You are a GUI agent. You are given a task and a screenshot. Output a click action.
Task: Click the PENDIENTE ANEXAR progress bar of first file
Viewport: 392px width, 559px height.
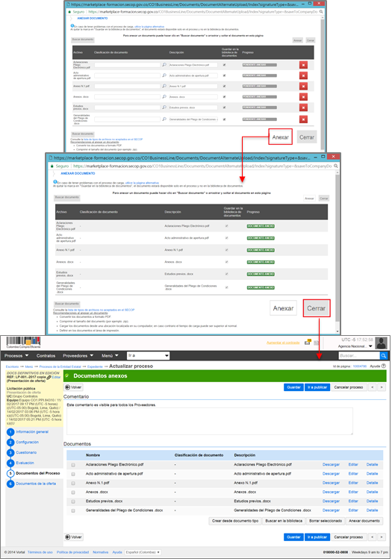(x=259, y=65)
